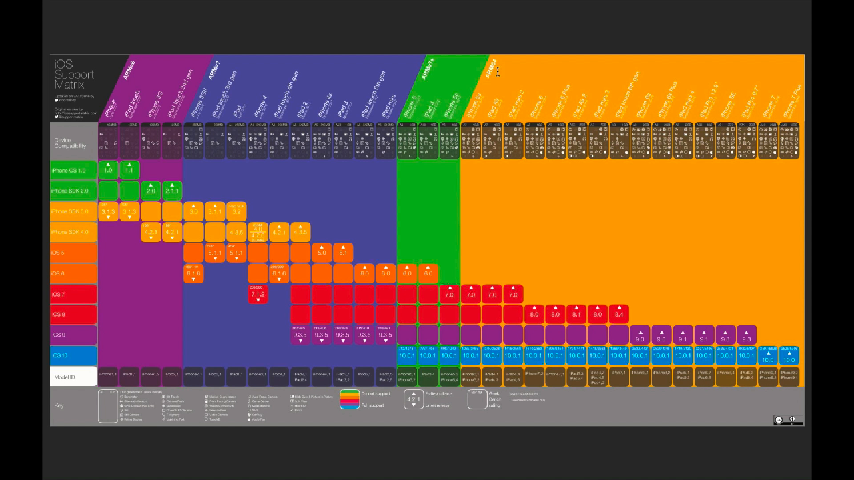The height and width of the screenshot is (480, 854).
Task: Click the 'Key' legend label
Action: 59,406
